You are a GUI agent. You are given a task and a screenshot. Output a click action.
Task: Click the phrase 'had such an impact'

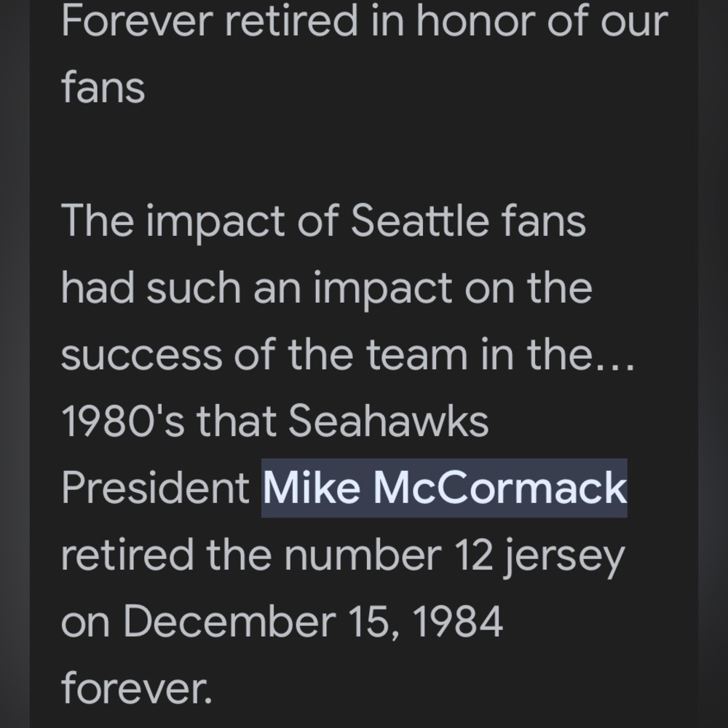[x=257, y=289]
